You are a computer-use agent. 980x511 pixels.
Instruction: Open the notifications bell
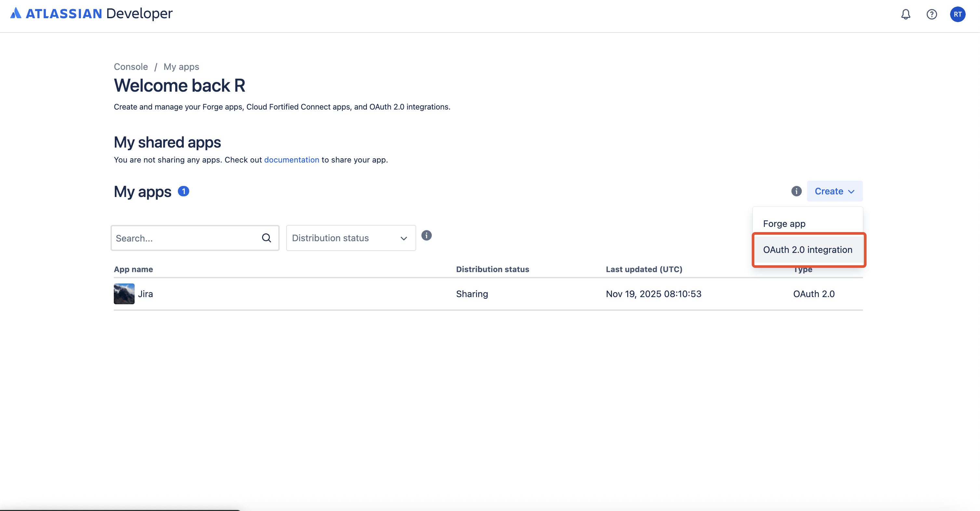(x=906, y=14)
